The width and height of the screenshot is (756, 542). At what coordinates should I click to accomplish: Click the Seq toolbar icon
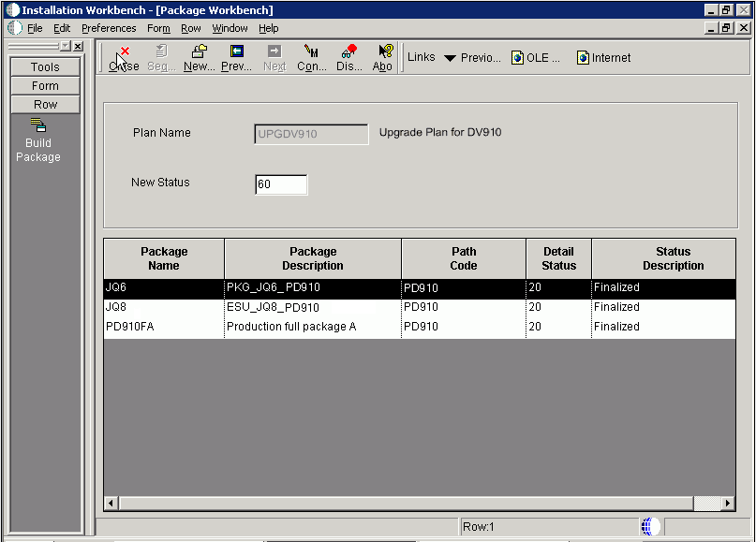click(x=161, y=58)
